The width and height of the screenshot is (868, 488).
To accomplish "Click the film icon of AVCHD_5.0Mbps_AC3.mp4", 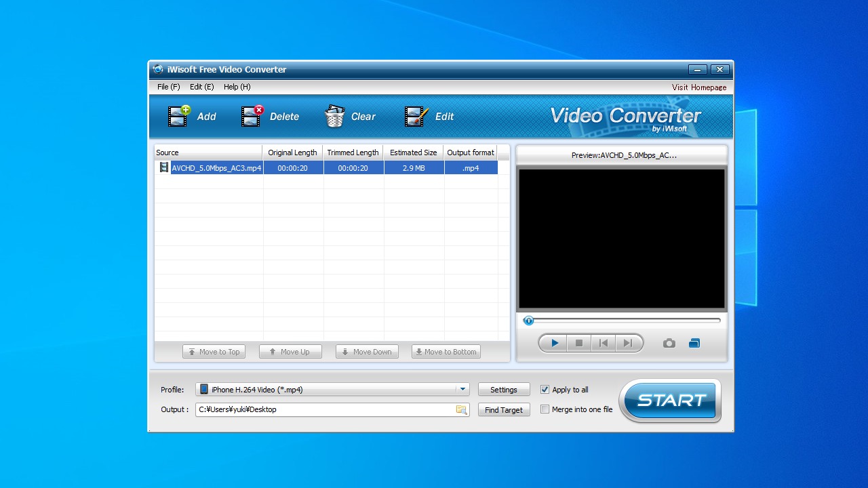I will tap(163, 167).
